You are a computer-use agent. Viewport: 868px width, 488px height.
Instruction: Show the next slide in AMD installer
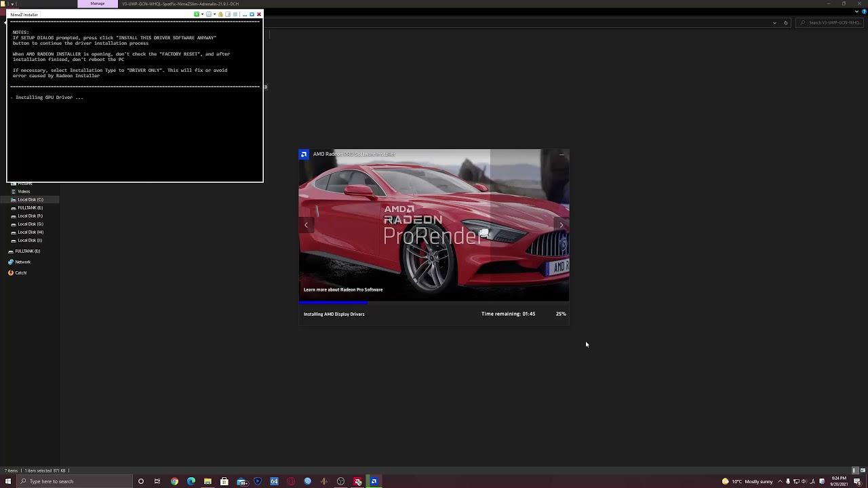click(561, 225)
